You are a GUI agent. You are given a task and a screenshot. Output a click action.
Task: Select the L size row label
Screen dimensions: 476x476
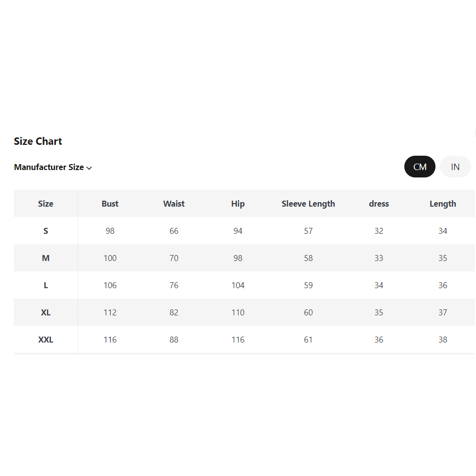45,285
